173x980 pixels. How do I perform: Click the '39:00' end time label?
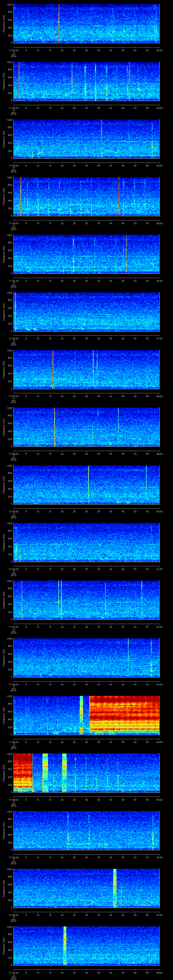click(159, 454)
